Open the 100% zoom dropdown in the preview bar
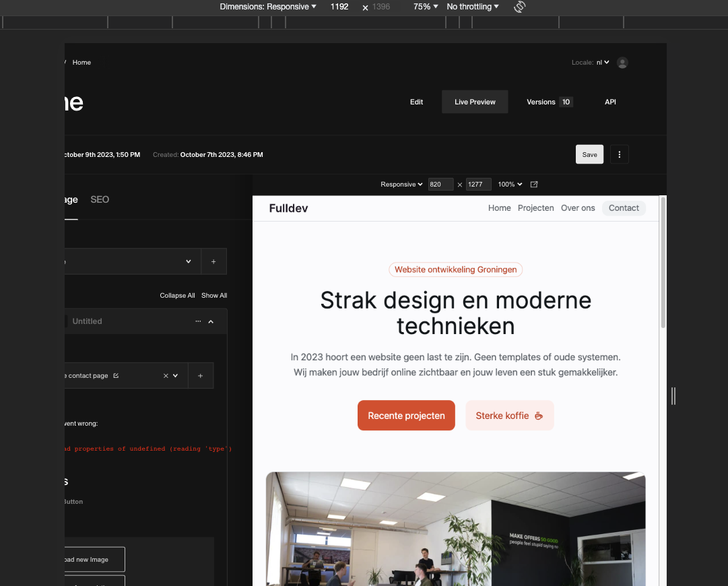 (x=510, y=185)
